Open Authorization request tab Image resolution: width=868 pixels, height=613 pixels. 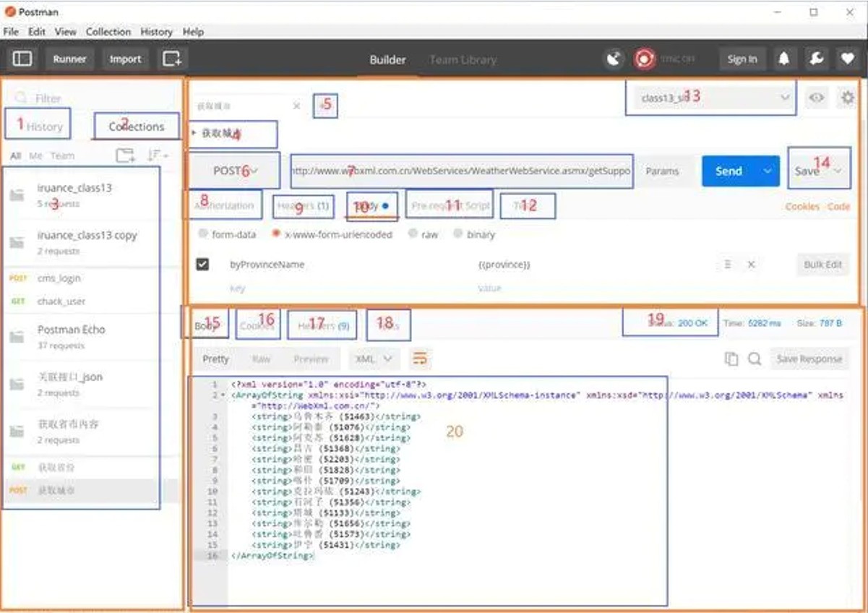pyautogui.click(x=224, y=205)
